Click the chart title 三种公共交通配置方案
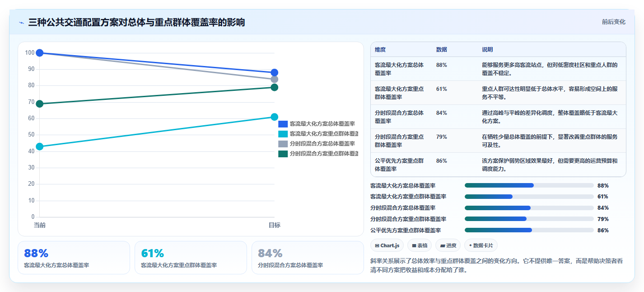Screen dimensions: 644x292 [136, 22]
